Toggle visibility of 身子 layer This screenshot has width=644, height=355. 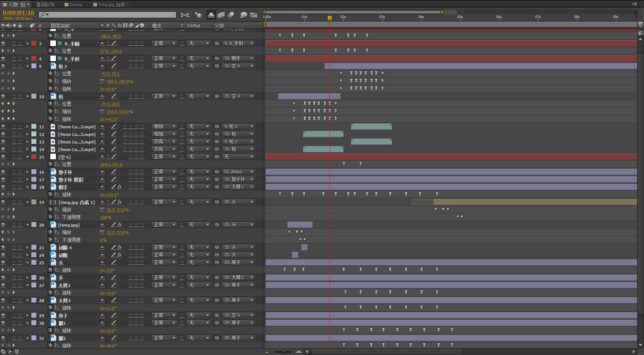(3, 315)
